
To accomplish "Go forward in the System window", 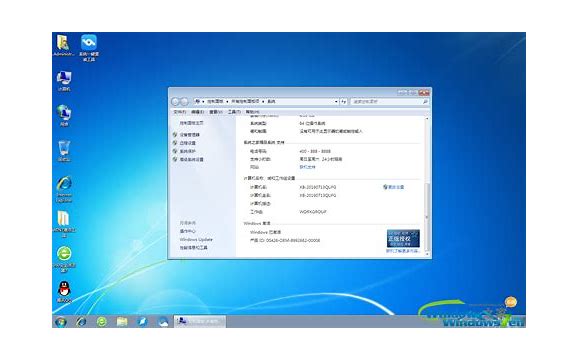I will (184, 101).
